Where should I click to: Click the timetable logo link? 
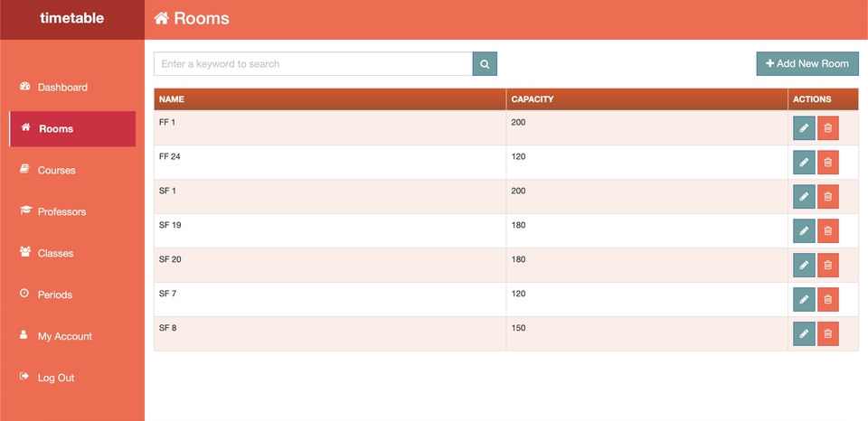(72, 18)
